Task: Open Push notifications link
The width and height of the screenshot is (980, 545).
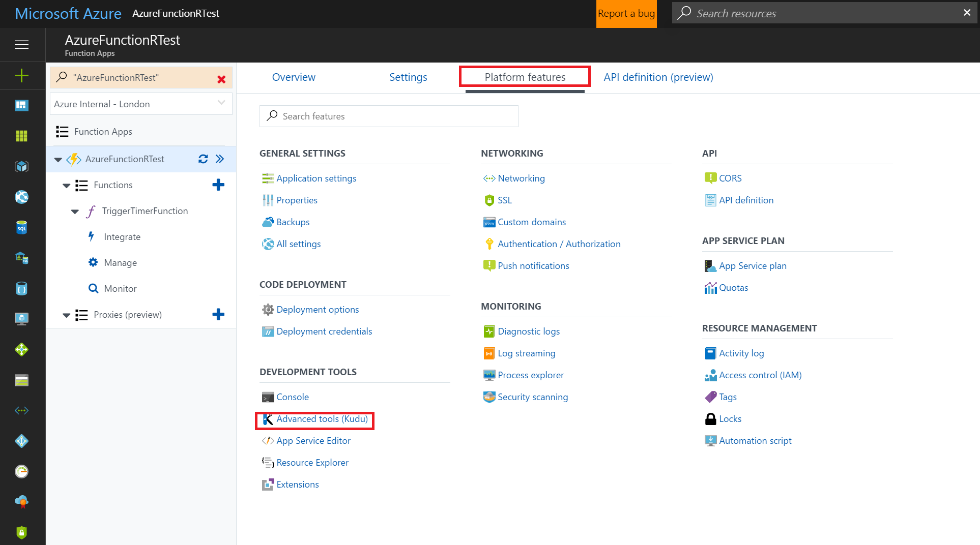Action: (533, 266)
